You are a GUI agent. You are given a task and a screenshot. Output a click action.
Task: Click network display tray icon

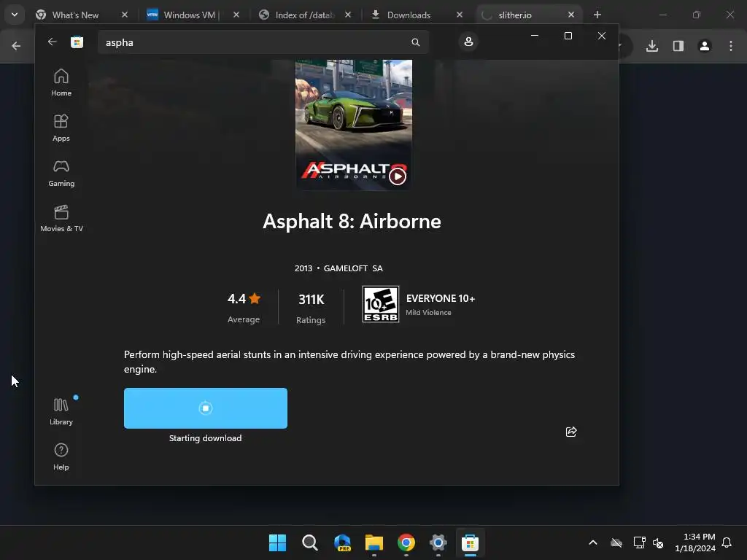[639, 542]
